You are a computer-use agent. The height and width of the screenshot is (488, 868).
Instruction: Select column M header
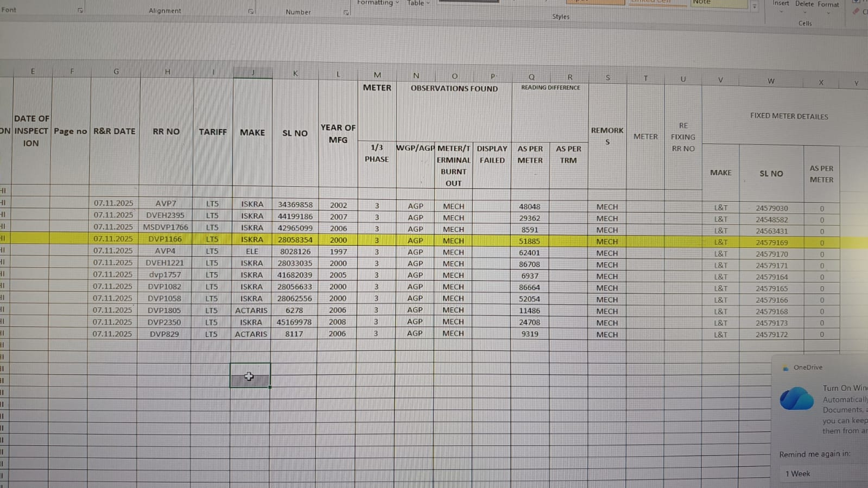(x=377, y=75)
